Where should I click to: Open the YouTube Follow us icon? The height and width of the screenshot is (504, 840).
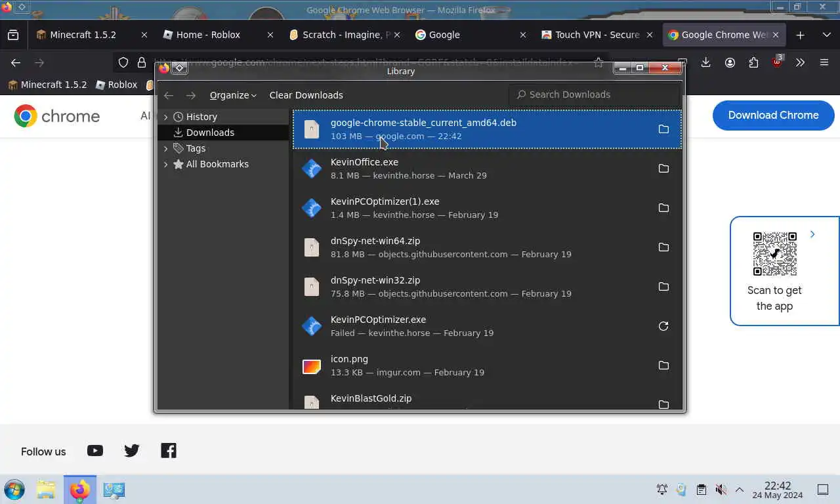tap(95, 450)
